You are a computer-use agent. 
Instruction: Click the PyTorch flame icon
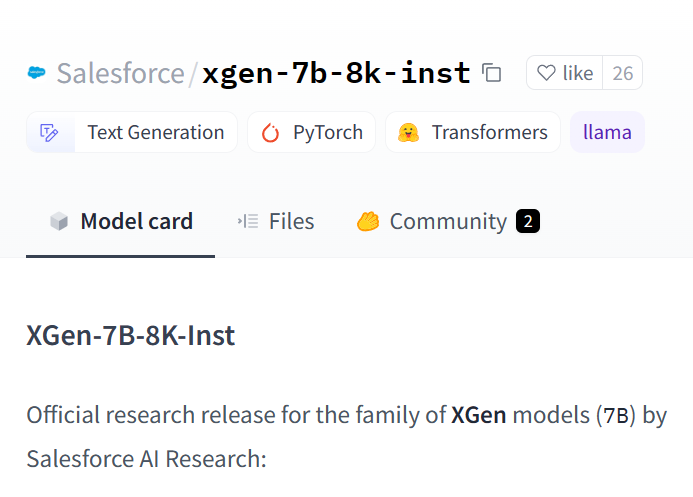point(270,132)
